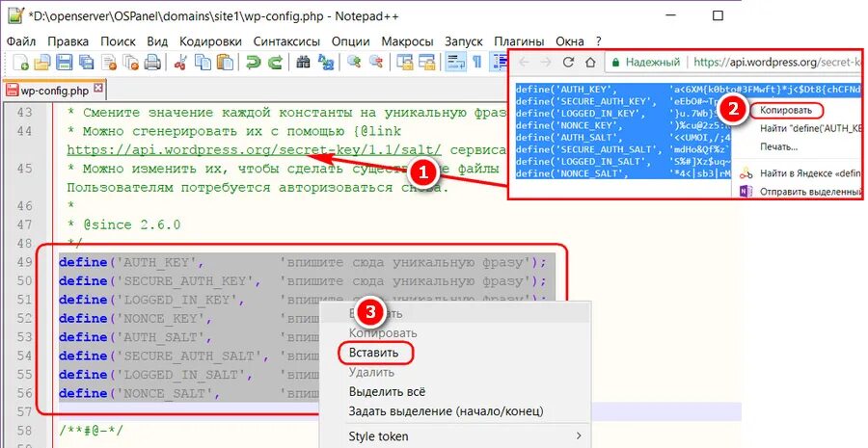The width and height of the screenshot is (868, 448).
Task: Choose Задать выделение (начало/конец)
Action: pyautogui.click(x=447, y=411)
